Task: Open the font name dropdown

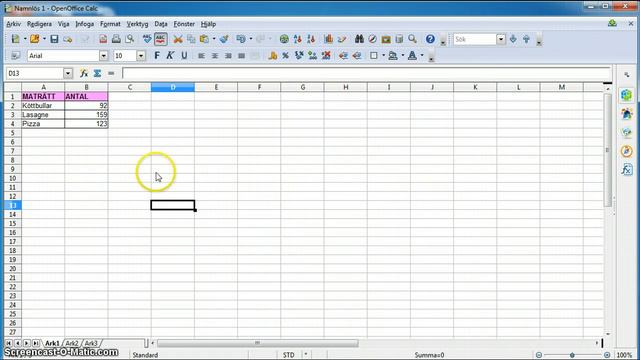Action: click(104, 56)
